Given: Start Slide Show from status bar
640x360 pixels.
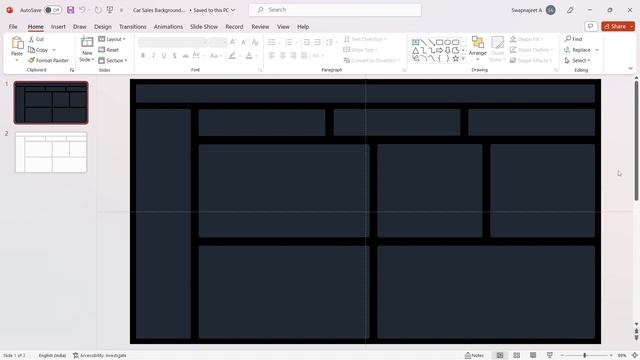Looking at the screenshot, I should (x=550, y=356).
